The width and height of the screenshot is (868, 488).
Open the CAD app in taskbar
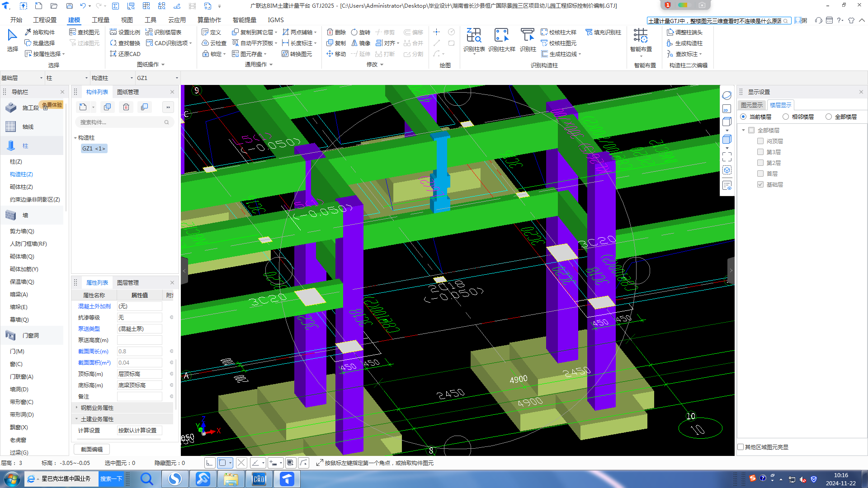coord(259,479)
